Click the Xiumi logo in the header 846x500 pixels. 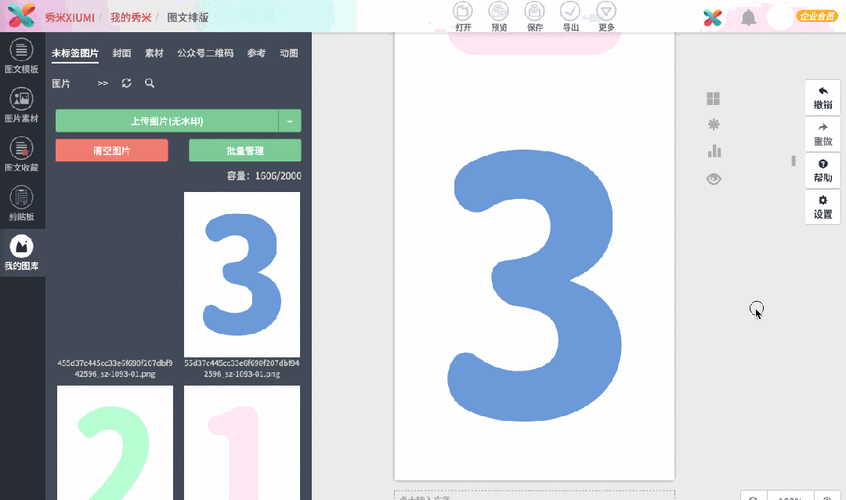[22, 16]
